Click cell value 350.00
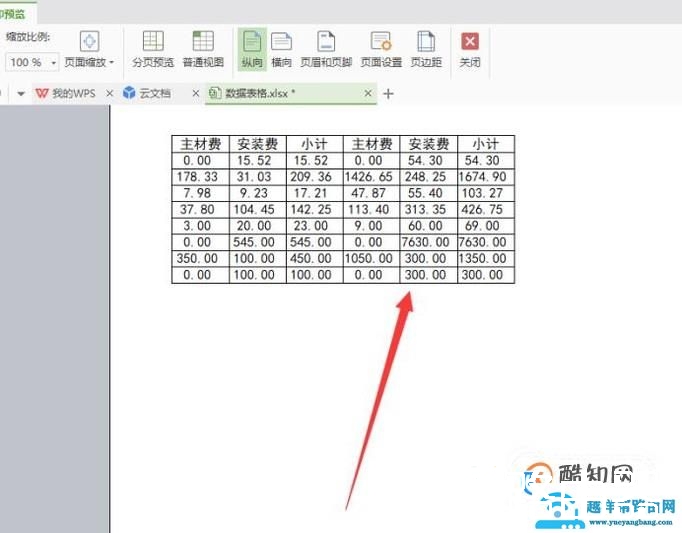682x533 pixels. coord(197,258)
